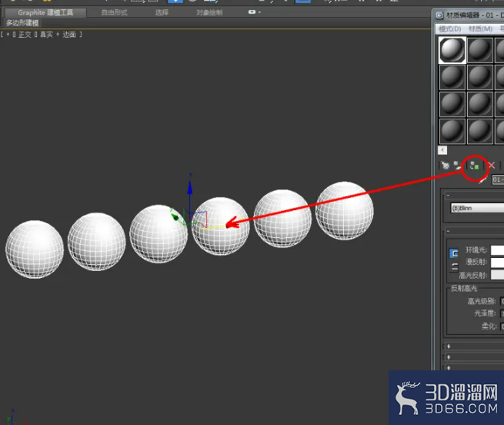Click the 光泽度 label
This screenshot has height=425, width=504.
tap(485, 313)
